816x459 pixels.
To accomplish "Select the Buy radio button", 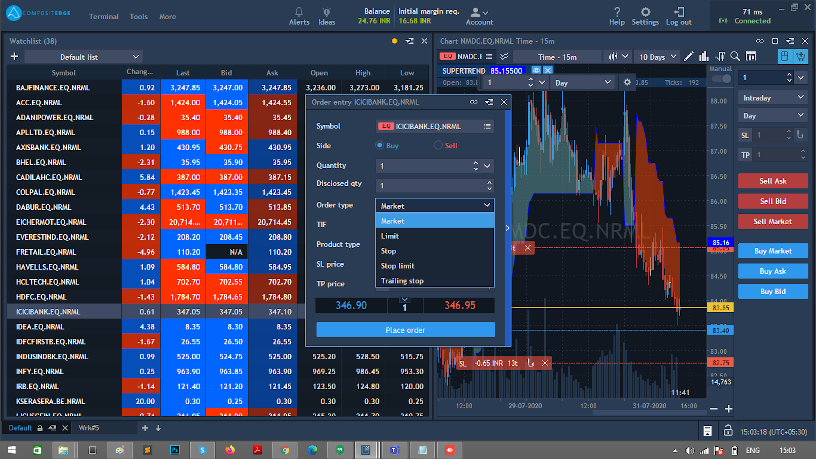I will 379,146.
